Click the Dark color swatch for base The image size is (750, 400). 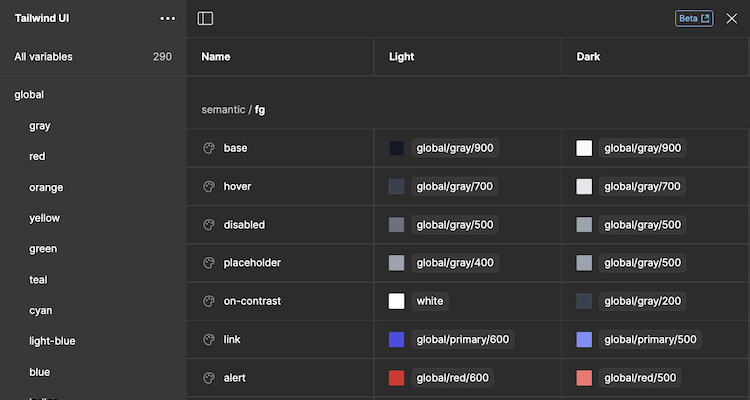(584, 148)
